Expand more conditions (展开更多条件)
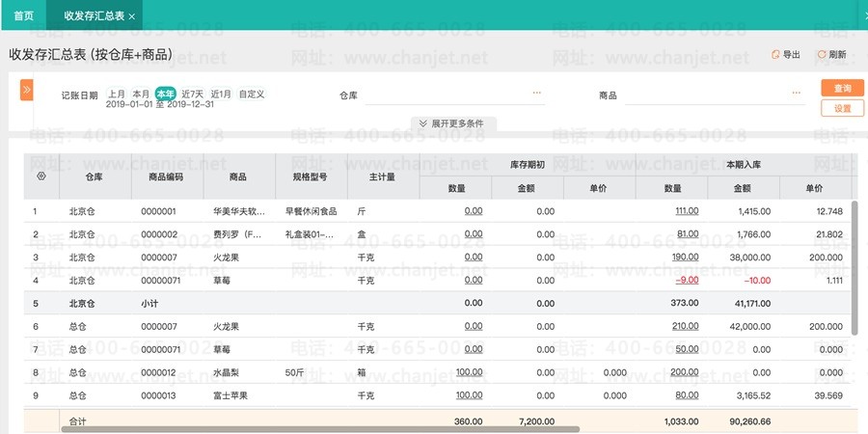Viewport: 868px width, 434px height. [x=453, y=123]
